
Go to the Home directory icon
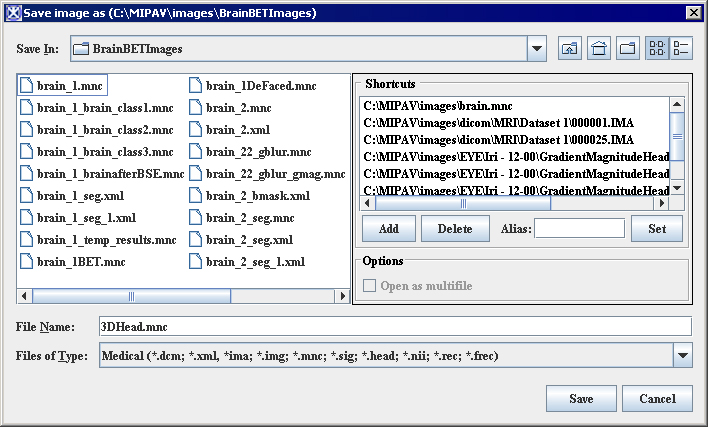pyautogui.click(x=598, y=48)
